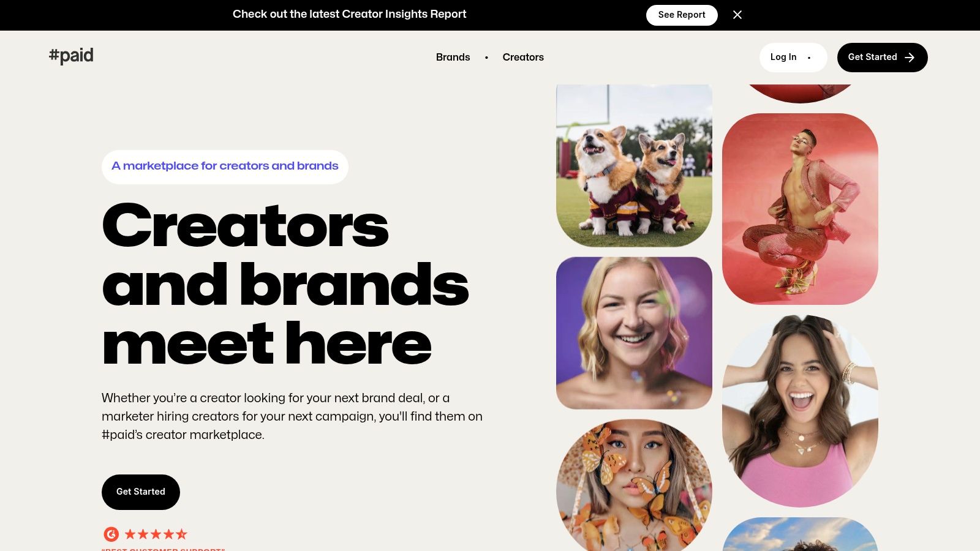Screen dimensions: 980x551
Task: Select the partial red photo at top right
Action: 800,93
